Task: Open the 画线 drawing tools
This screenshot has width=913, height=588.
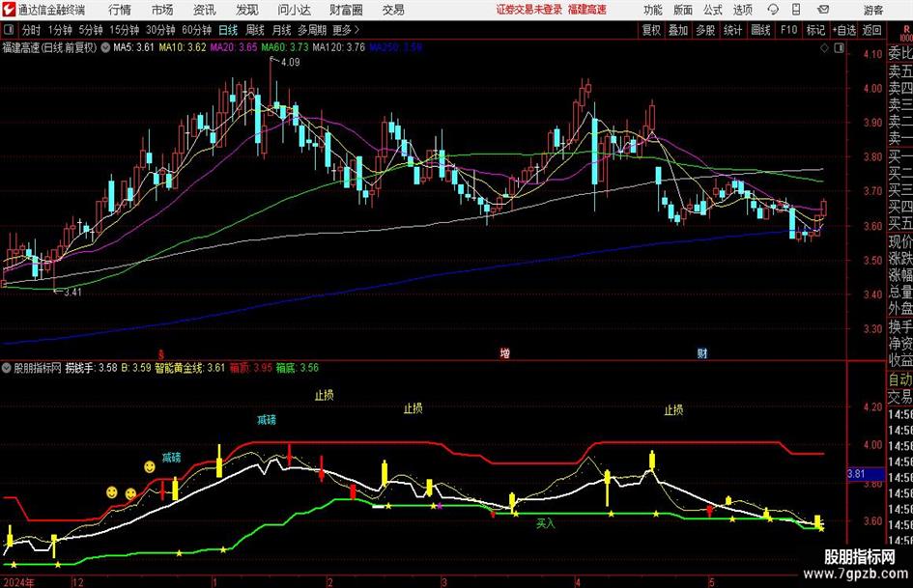Action: [x=760, y=30]
